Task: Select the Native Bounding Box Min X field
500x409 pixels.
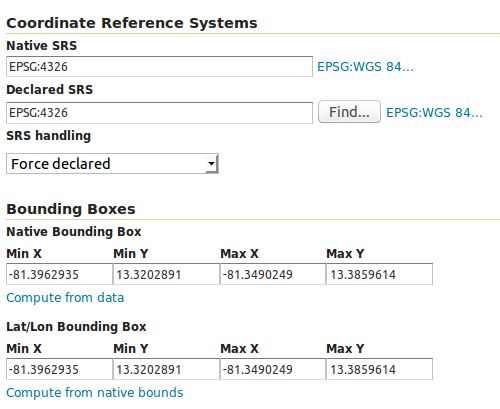Action: coord(59,274)
